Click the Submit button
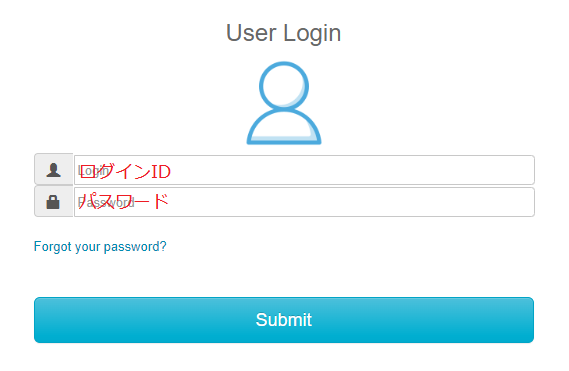 [x=284, y=320]
